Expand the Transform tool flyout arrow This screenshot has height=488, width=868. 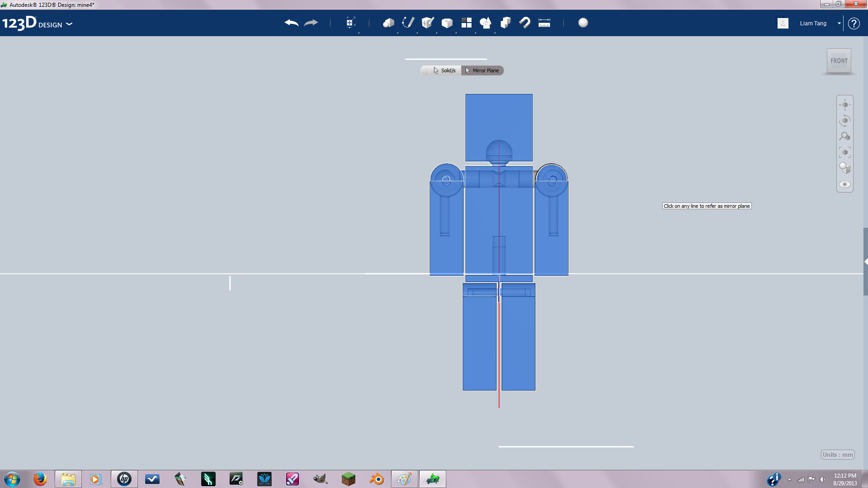[x=359, y=33]
